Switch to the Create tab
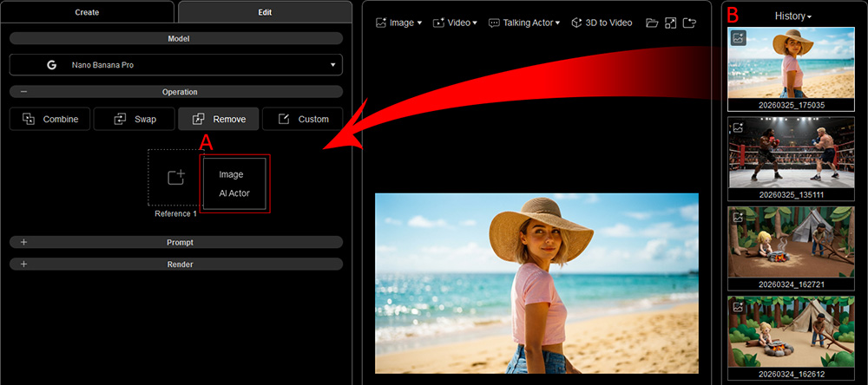This screenshot has height=385, width=868. tap(88, 12)
